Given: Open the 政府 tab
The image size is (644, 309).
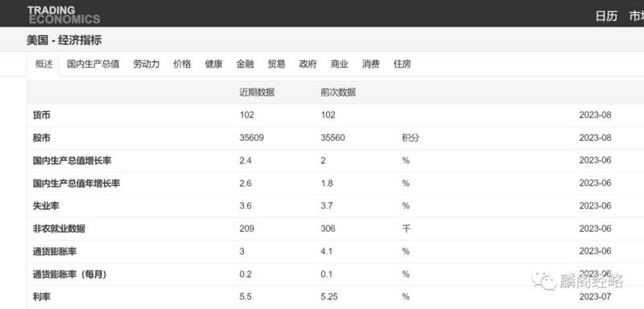Looking at the screenshot, I should [308, 64].
